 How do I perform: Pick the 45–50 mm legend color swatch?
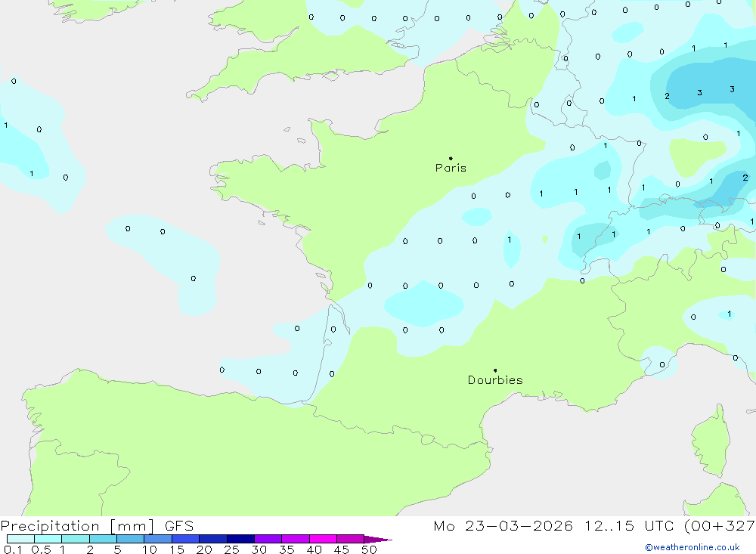(x=351, y=539)
